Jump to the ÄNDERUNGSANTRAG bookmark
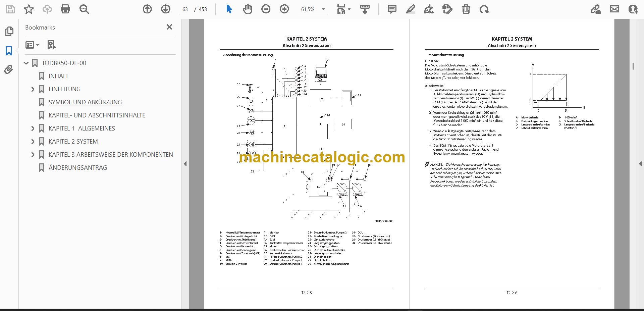 [78, 168]
